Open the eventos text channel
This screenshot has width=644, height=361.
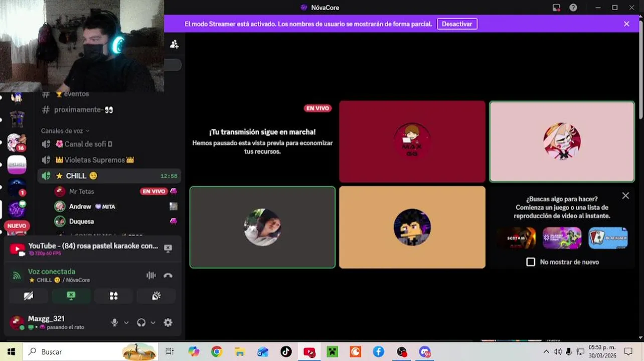(109, 95)
